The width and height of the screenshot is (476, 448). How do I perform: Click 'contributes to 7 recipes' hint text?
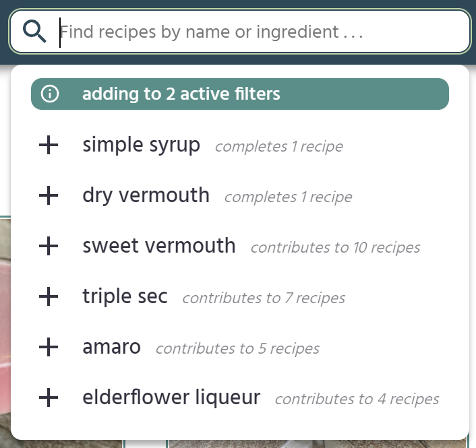[x=264, y=298]
